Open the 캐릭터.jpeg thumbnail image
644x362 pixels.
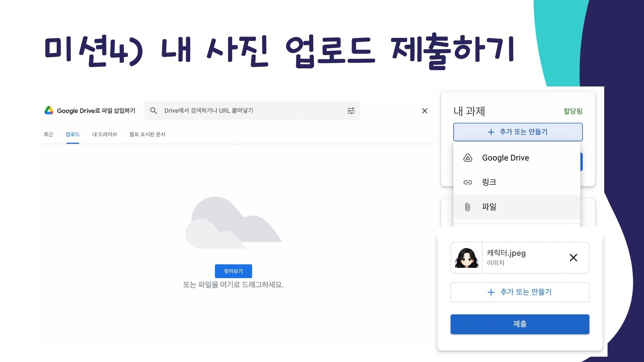tap(466, 257)
